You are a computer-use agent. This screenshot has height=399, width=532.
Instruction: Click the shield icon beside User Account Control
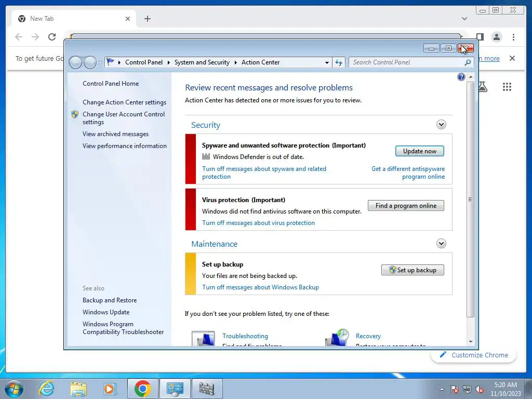[x=75, y=114]
